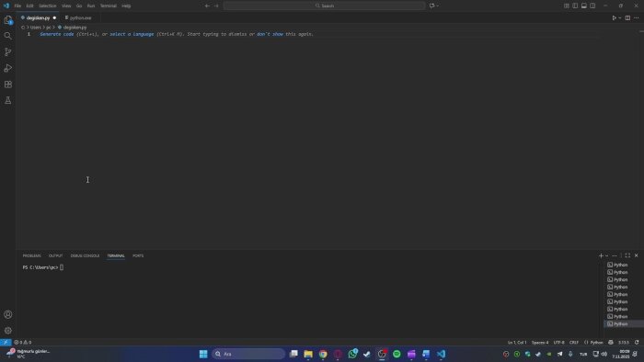Switch to the PROBLEMS panel tab
The image size is (644, 362).
tap(31, 255)
